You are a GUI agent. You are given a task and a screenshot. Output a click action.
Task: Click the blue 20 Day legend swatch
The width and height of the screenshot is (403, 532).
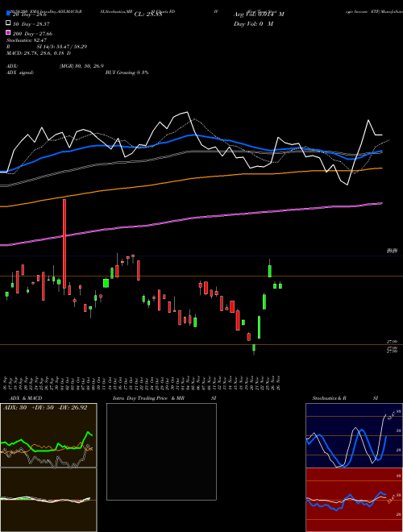tap(8, 14)
